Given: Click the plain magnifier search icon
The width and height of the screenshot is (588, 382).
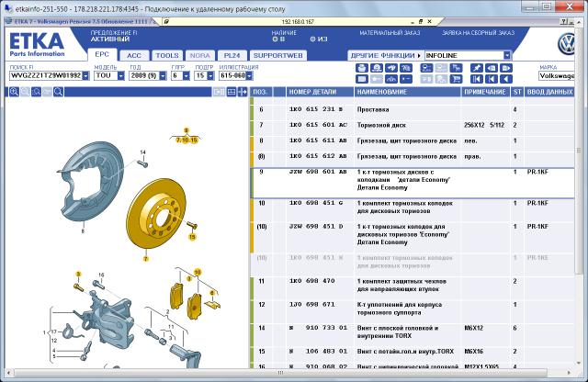Looking at the screenshot, I should (59, 92).
